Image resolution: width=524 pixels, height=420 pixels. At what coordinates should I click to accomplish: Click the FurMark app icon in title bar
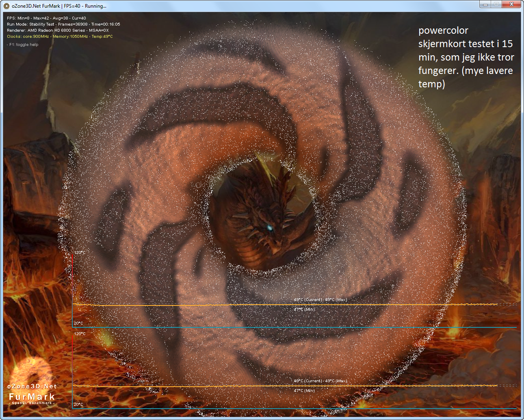tap(6, 6)
